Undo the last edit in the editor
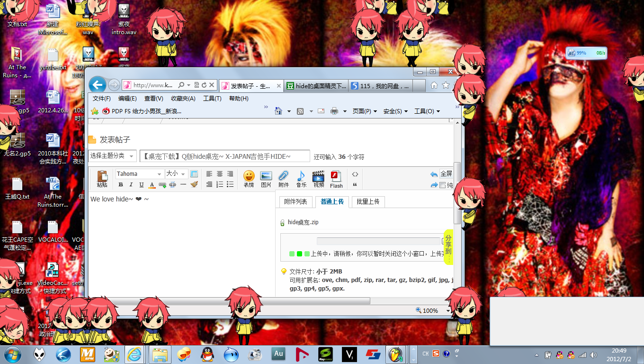The height and width of the screenshot is (364, 644). click(x=434, y=174)
